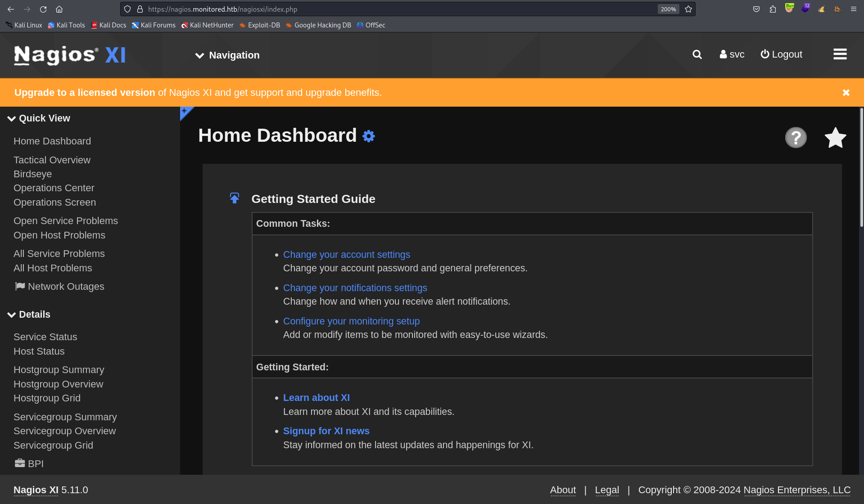Click Change your account settings link

point(347,255)
